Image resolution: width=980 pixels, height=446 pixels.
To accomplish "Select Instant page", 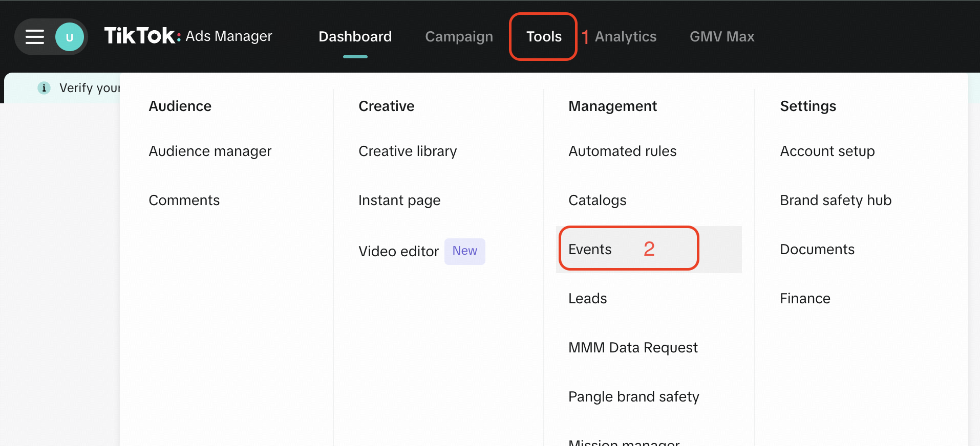I will tap(399, 200).
